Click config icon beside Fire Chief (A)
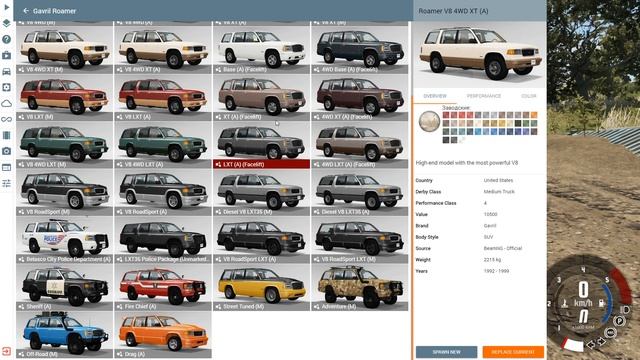The height and width of the screenshot is (360, 640). click(x=120, y=307)
